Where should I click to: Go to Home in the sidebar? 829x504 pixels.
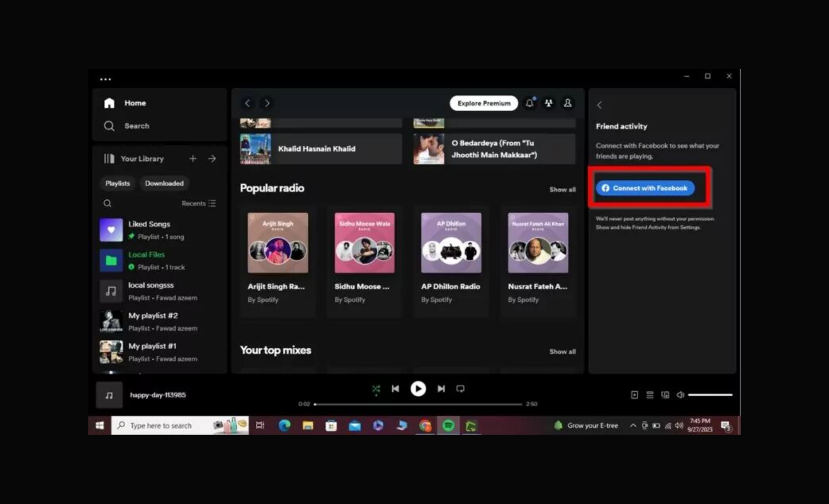125,103
